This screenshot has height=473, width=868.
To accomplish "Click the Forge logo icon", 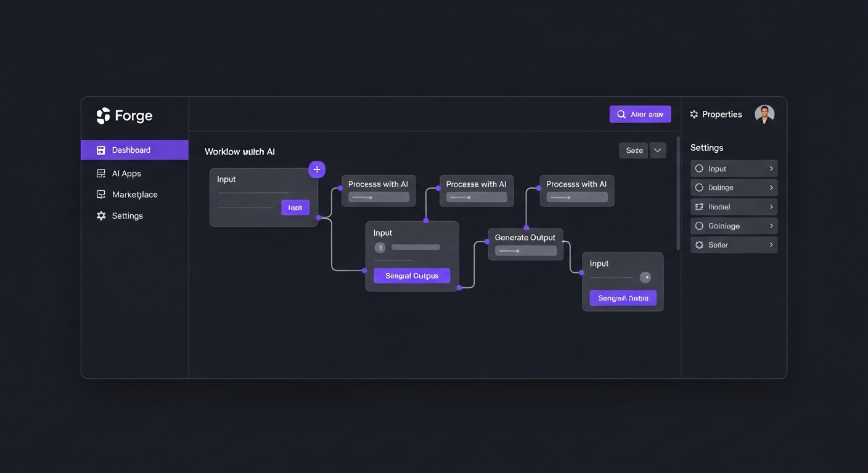I will (x=103, y=115).
